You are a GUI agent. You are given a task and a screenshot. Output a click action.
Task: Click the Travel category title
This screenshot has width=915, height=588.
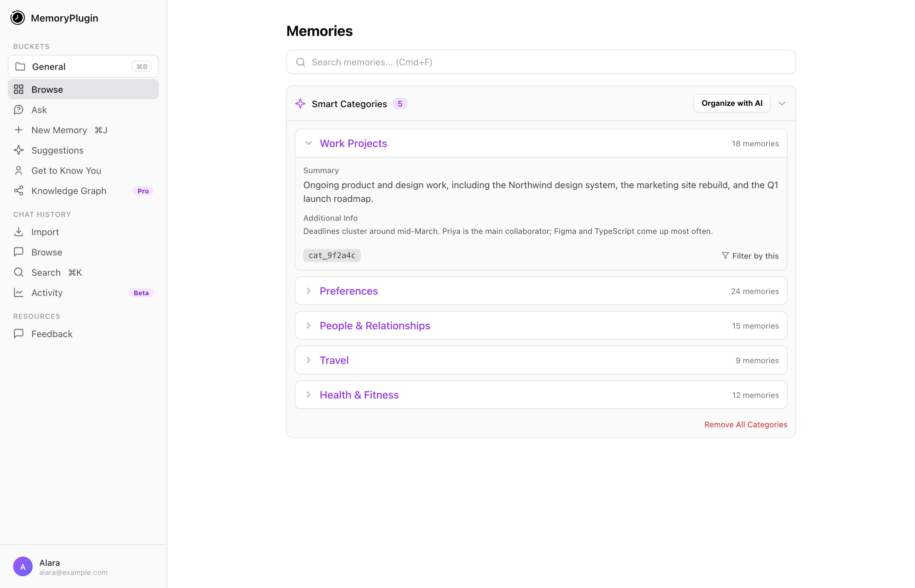pyautogui.click(x=334, y=360)
